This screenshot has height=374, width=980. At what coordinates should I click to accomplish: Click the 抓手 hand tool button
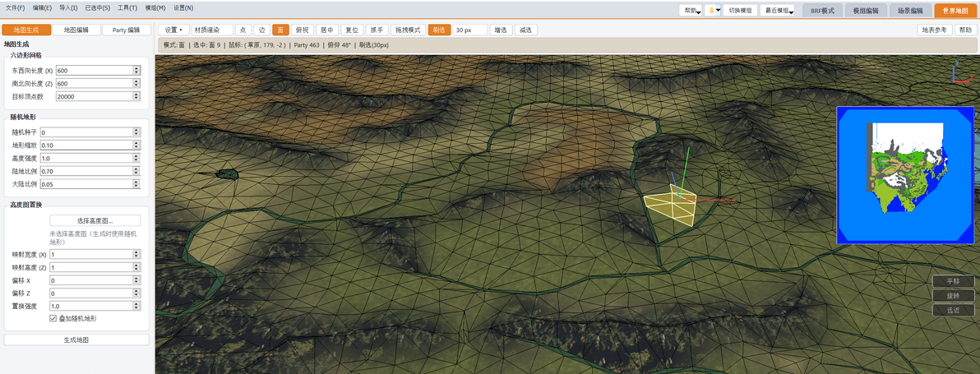click(377, 30)
